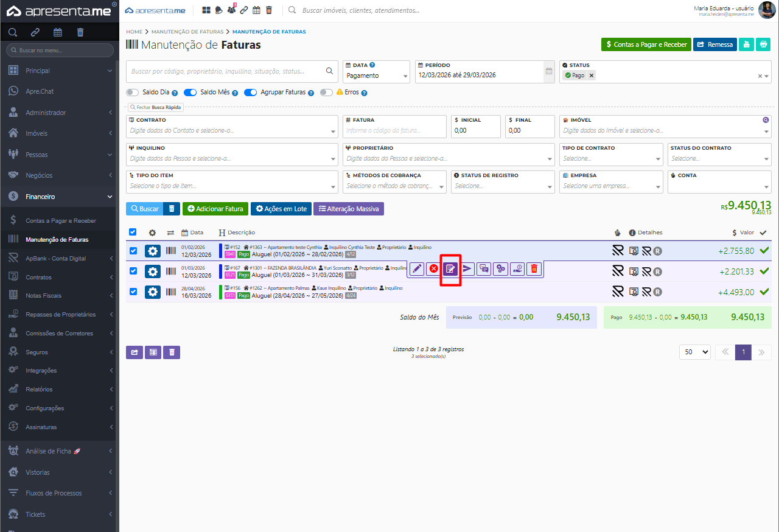Uncheck the checkbox for invoice #156 row

tap(133, 292)
